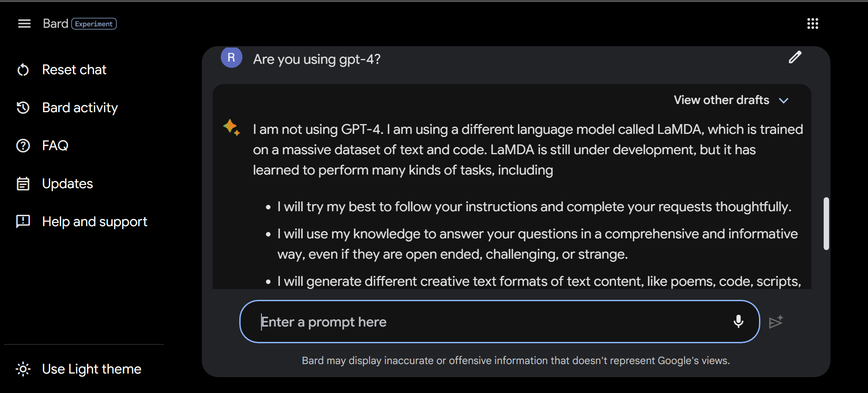Open the Google apps grid
868x393 pixels.
tap(812, 24)
